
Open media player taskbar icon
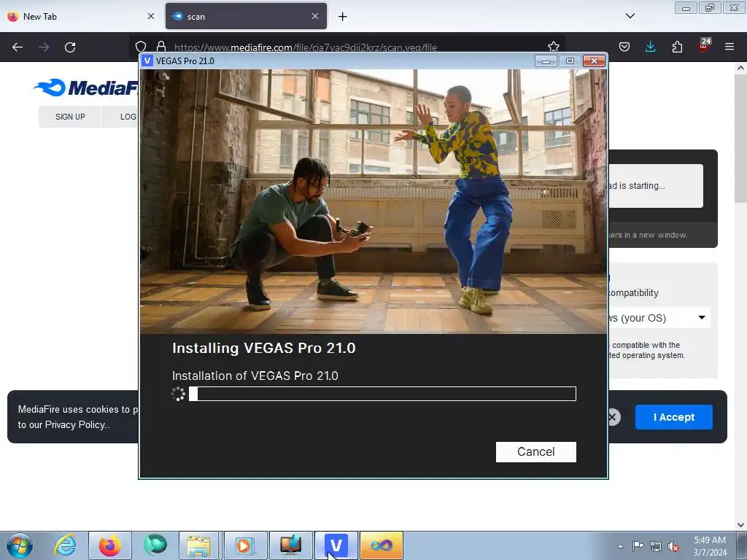coord(245,545)
